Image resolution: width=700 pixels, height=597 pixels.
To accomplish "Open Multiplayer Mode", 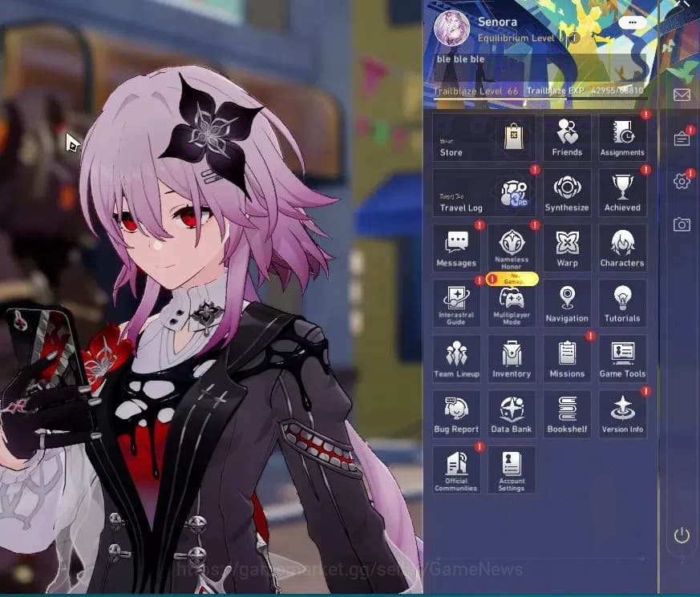I will (512, 305).
